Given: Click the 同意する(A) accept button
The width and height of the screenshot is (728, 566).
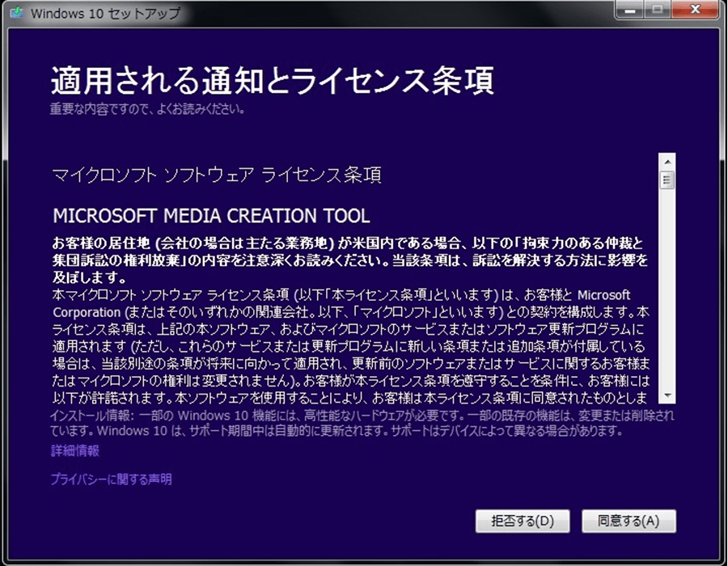Looking at the screenshot, I should (x=629, y=521).
